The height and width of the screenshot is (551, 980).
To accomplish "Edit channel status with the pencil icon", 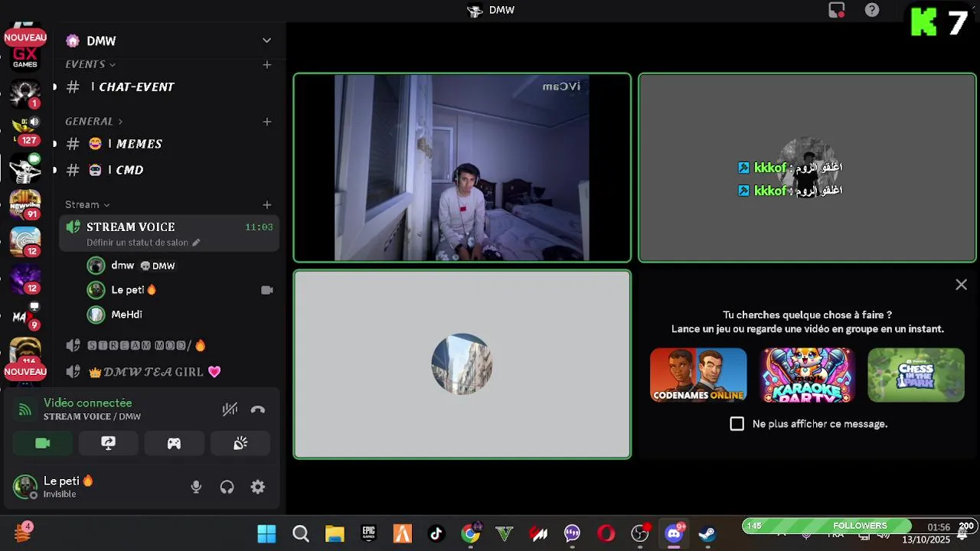I will click(196, 243).
